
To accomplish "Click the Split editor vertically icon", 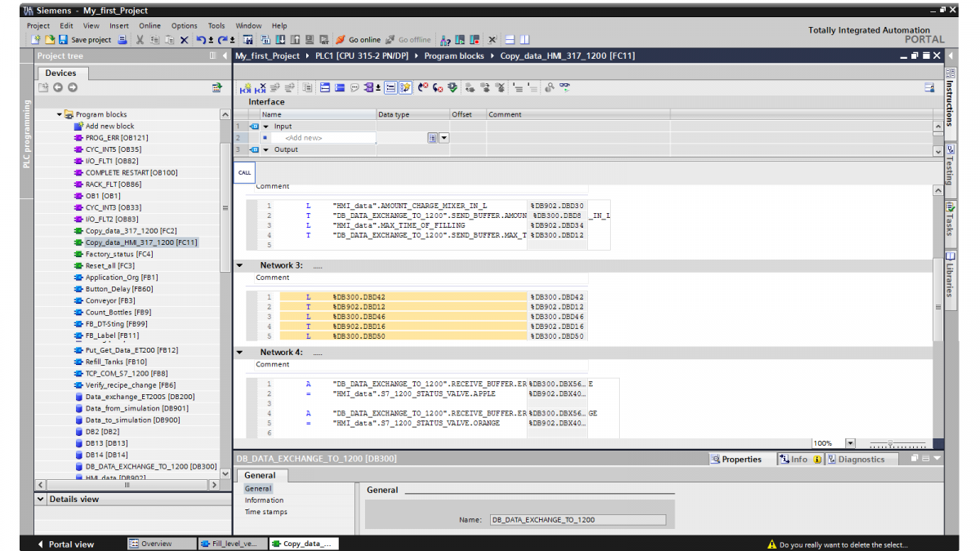I will tap(525, 39).
